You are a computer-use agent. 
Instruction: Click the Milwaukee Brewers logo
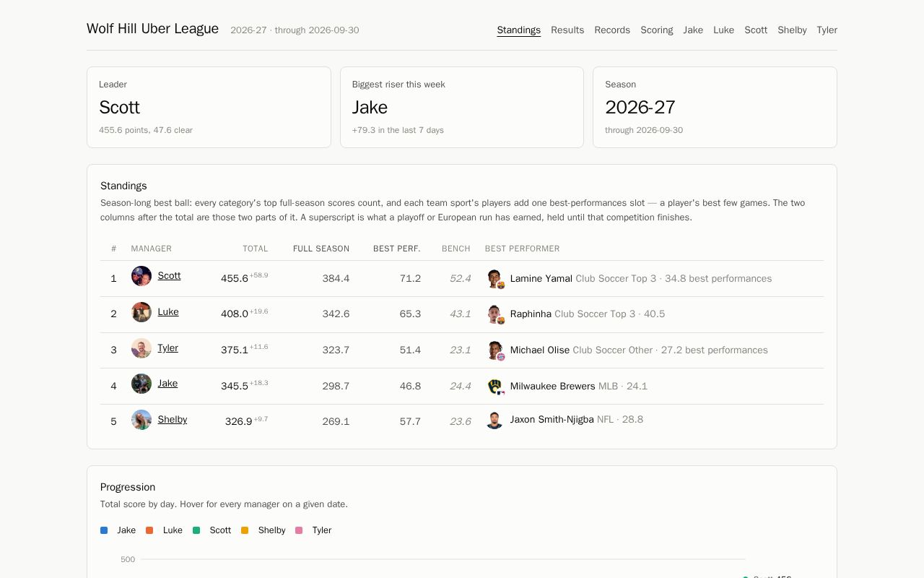pos(494,387)
